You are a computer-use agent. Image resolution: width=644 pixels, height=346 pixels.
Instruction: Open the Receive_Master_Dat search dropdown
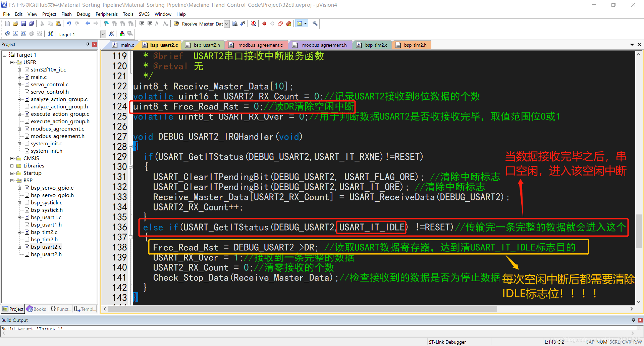click(227, 24)
